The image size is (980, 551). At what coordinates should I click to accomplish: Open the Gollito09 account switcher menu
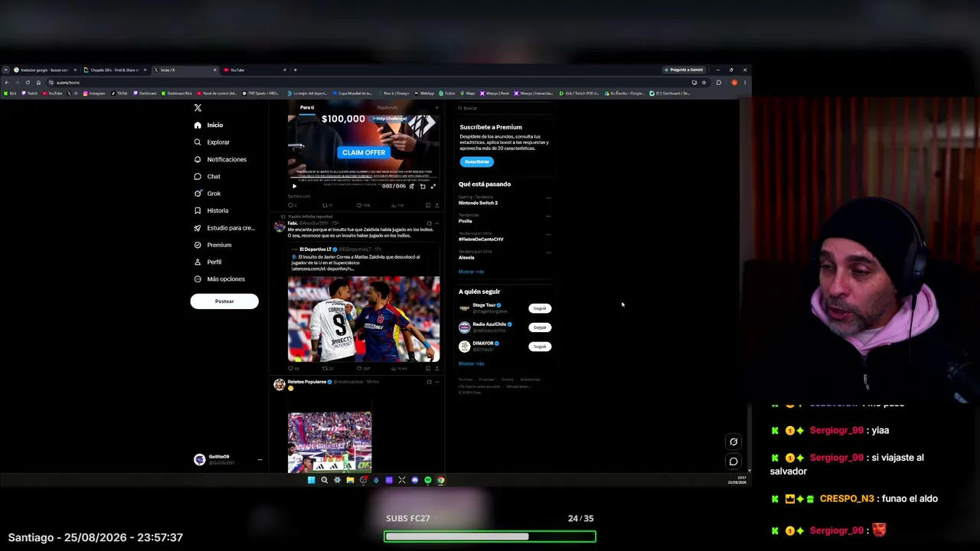pyautogui.click(x=228, y=459)
